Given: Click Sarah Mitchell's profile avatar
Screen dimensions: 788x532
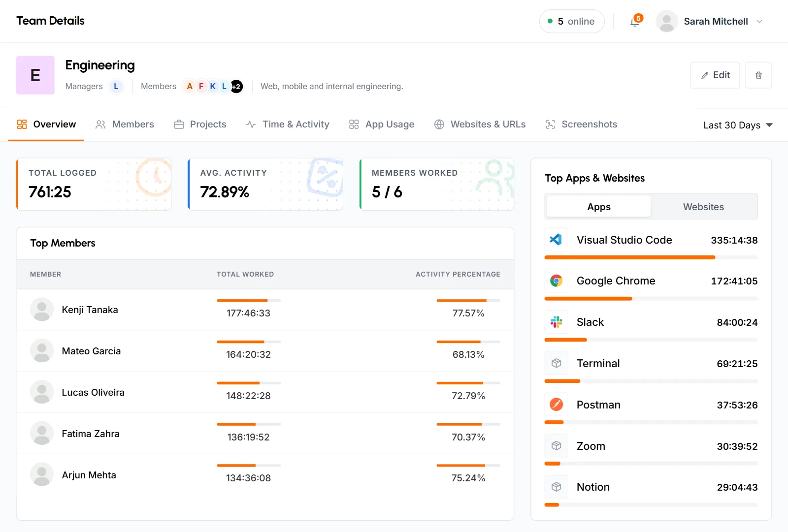Looking at the screenshot, I should pos(666,22).
